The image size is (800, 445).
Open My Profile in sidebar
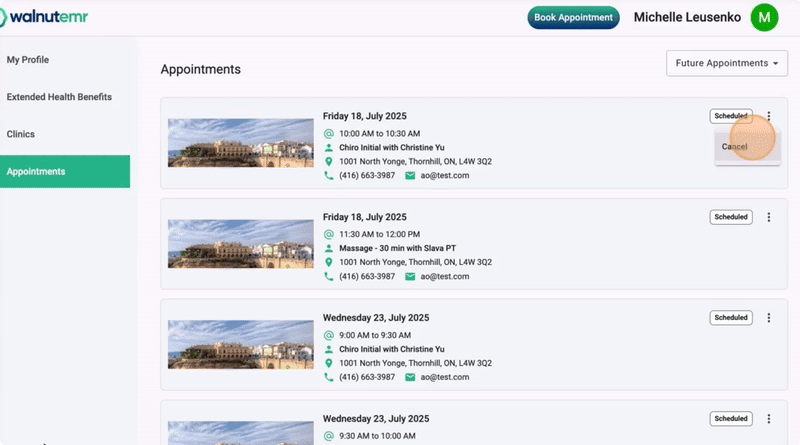tap(28, 60)
